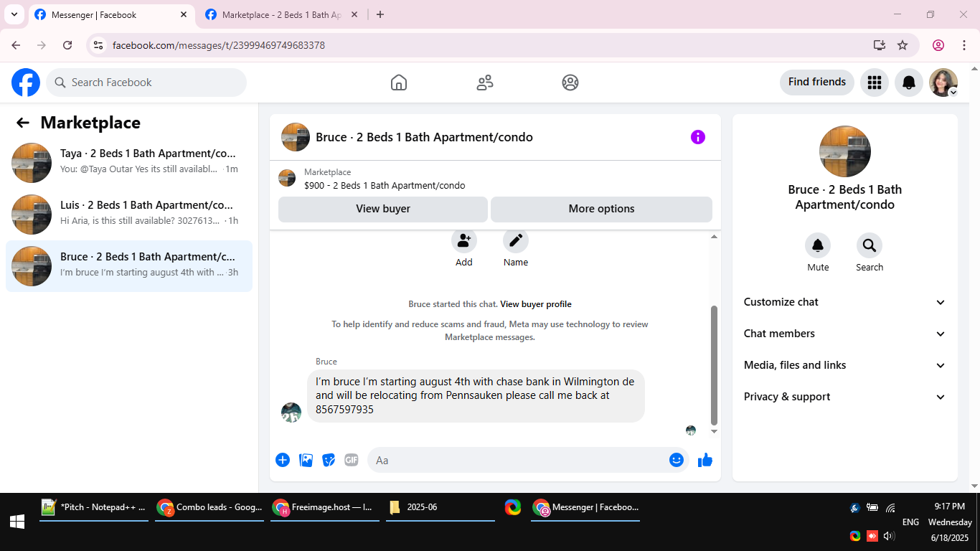Install app icon in address bar
Image resolution: width=980 pixels, height=551 pixels.
pyautogui.click(x=880, y=45)
